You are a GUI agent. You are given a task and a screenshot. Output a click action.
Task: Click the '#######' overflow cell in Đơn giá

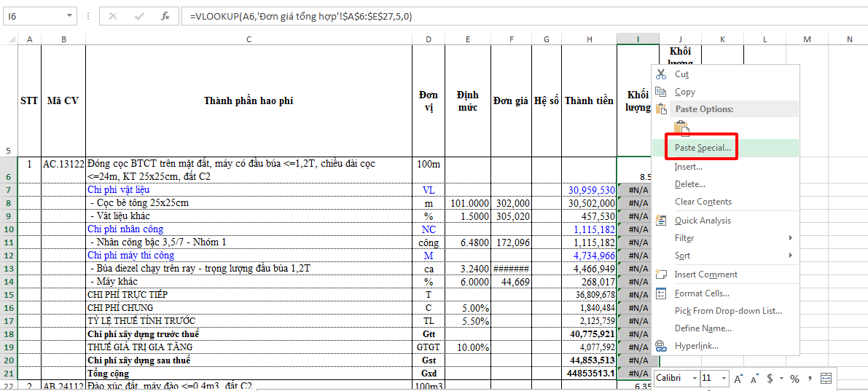(512, 269)
